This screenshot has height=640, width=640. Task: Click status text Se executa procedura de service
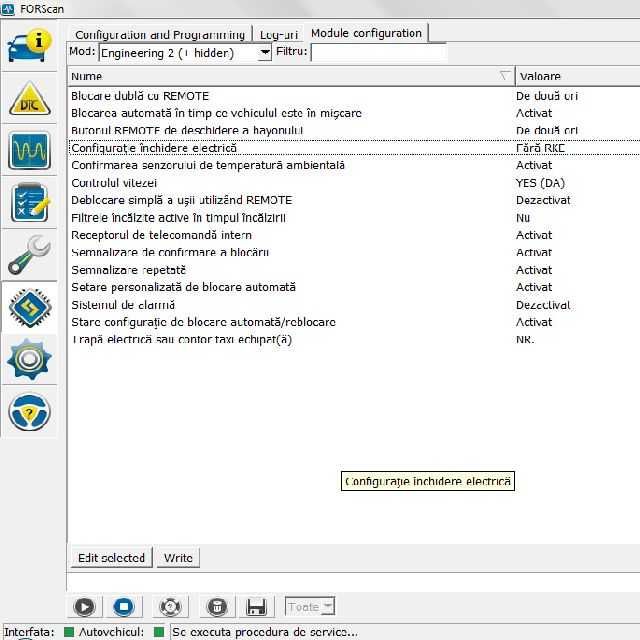[265, 632]
